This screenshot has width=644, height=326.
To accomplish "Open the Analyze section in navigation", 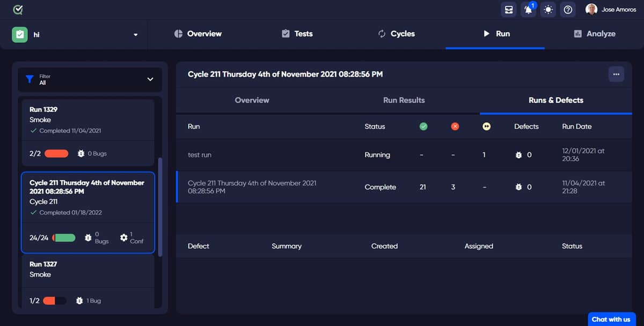I will coord(595,34).
